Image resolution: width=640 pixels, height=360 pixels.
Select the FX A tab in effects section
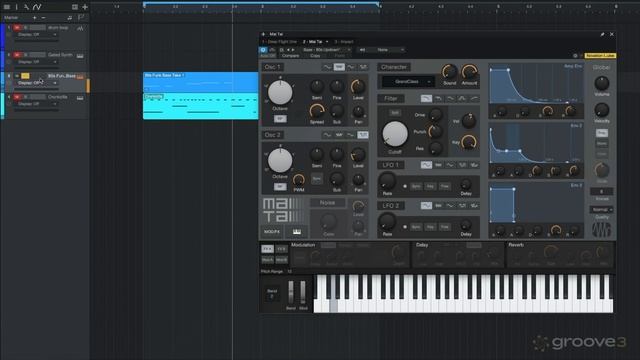267,249
